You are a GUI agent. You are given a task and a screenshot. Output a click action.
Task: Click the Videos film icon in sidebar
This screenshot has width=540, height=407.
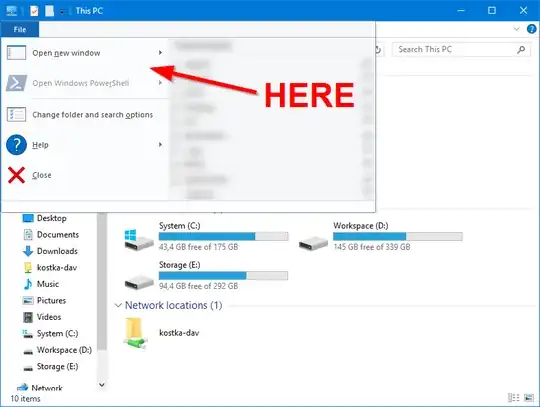[x=28, y=317]
